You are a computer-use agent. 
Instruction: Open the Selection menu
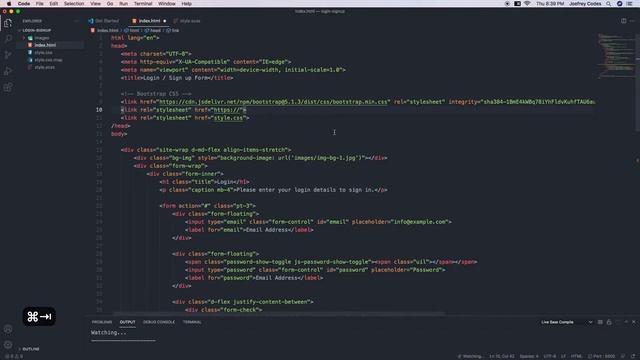(x=74, y=4)
